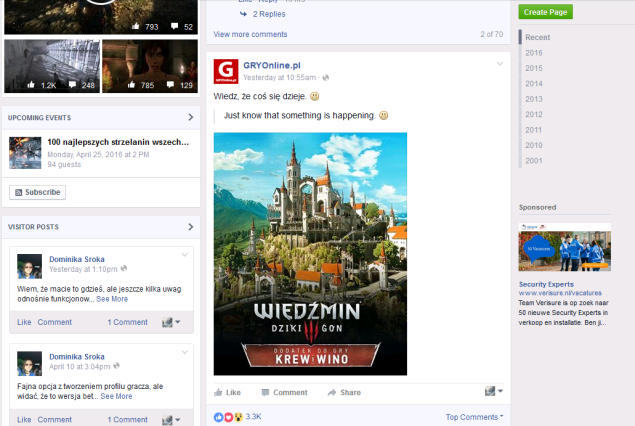Comment on Dominika's Yesterday at 1:10pm post
This screenshot has height=426, width=635.
(54, 322)
